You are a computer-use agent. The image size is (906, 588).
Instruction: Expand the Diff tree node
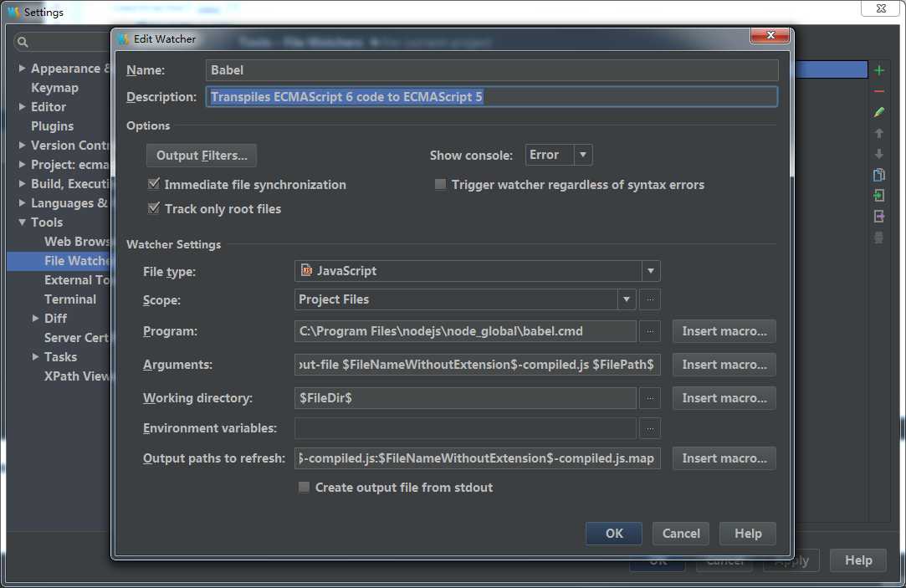point(35,319)
